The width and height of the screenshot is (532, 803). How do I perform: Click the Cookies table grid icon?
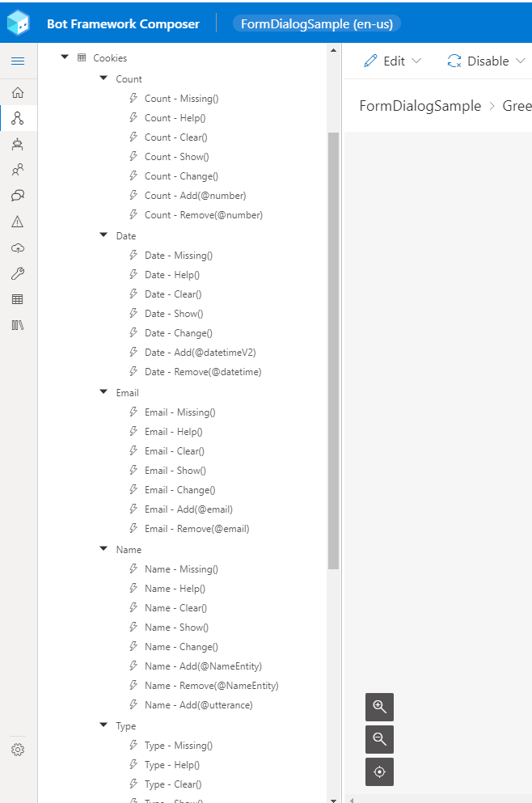point(82,57)
